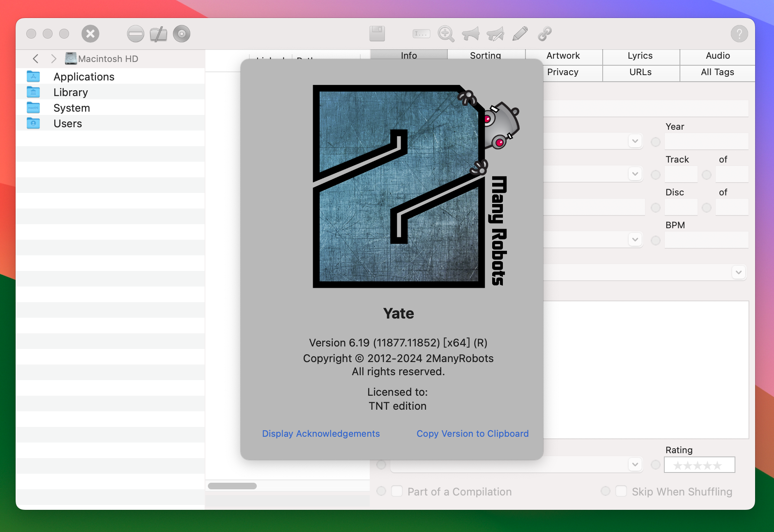774x532 pixels.
Task: Click the magnifier zoom toolbar icon
Action: (446, 34)
